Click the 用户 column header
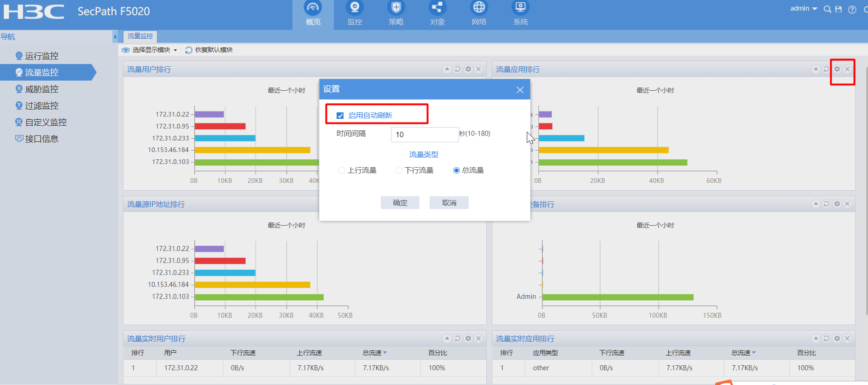Viewport: 868px width, 385px height. click(x=170, y=353)
